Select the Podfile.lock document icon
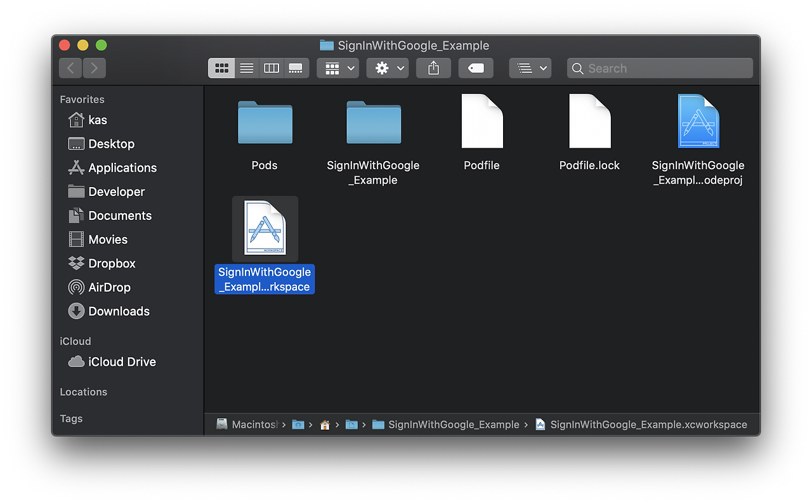 point(590,121)
